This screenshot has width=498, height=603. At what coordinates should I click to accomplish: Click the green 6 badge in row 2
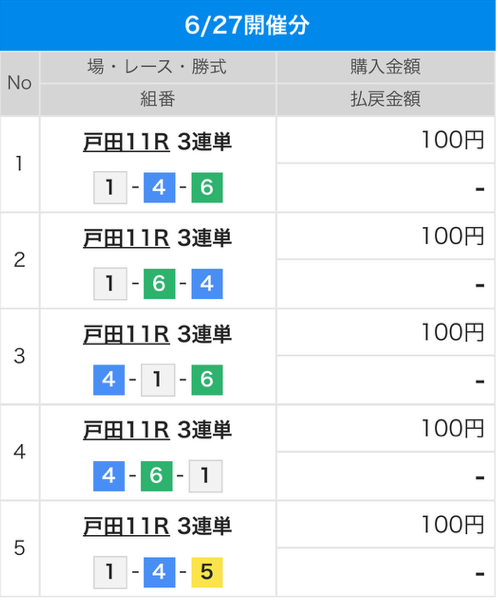(x=159, y=284)
